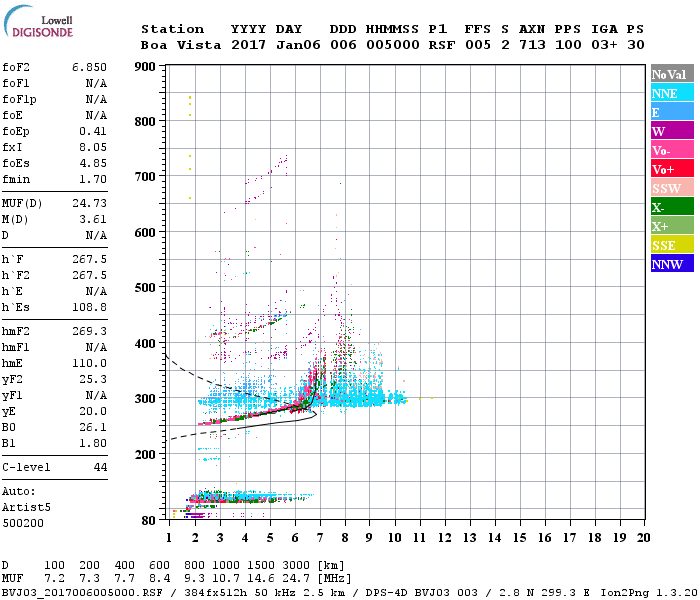This screenshot has width=700, height=600.
Task: Click the IGA value 03+
Action: [604, 45]
